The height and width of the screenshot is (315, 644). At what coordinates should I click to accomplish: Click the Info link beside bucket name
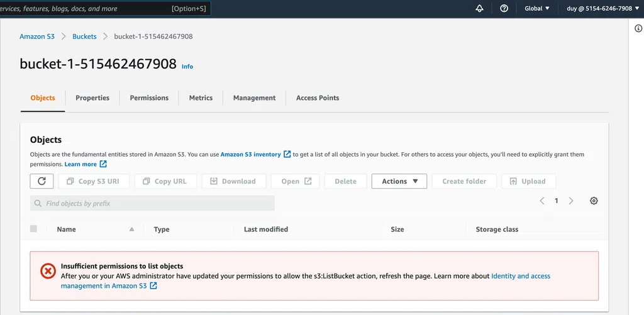coord(187,66)
